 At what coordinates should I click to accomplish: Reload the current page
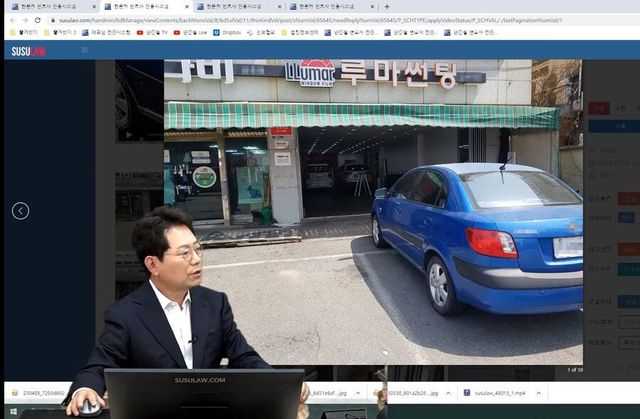(x=40, y=19)
